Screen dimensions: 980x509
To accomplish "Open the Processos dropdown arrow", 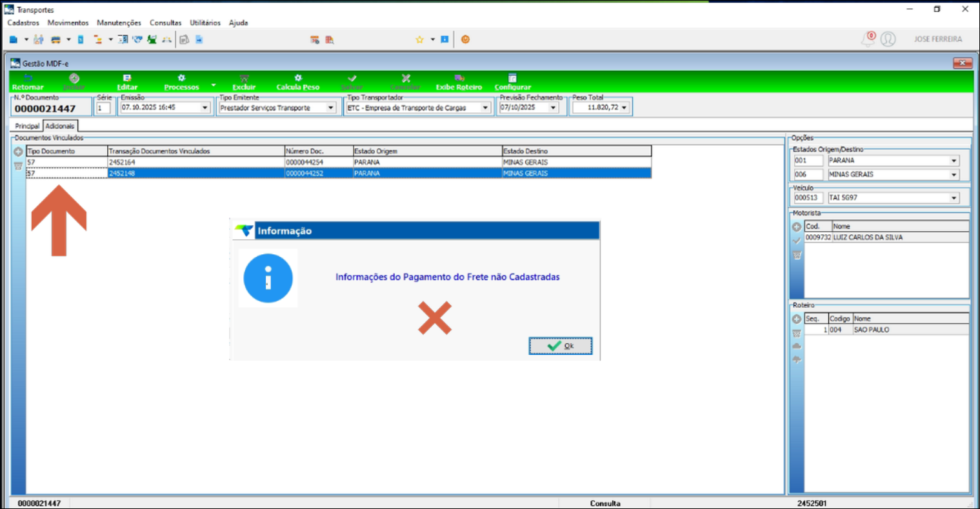I will (x=214, y=85).
